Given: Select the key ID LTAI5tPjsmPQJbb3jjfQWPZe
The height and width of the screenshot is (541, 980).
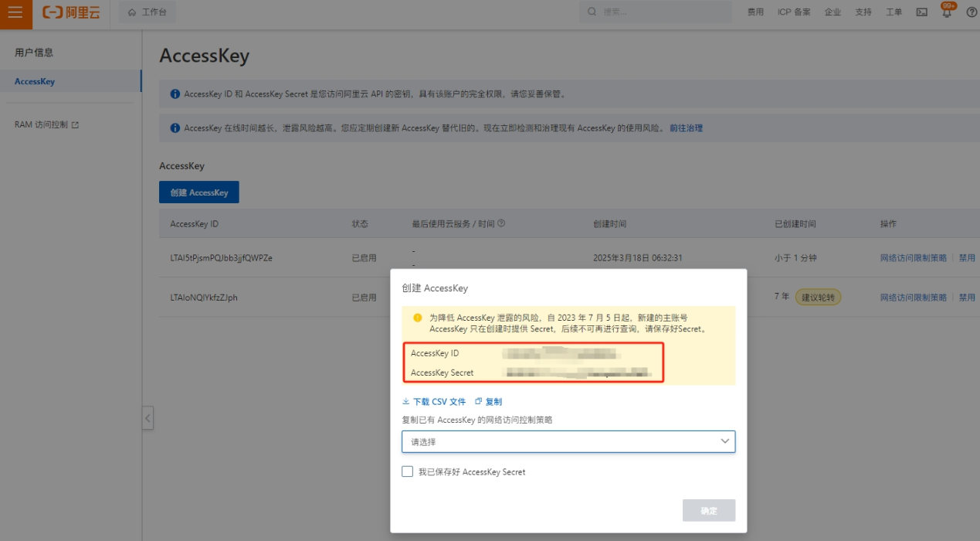Looking at the screenshot, I should coord(221,258).
